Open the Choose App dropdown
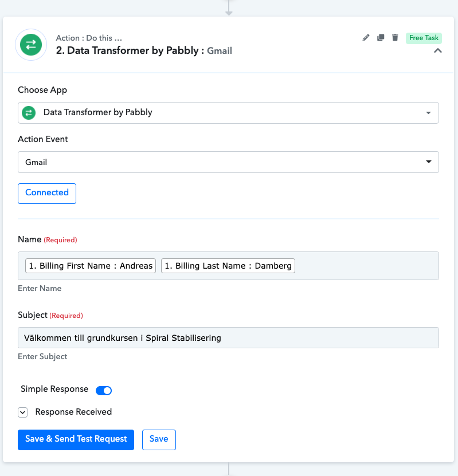The width and height of the screenshot is (458, 476). 228,113
